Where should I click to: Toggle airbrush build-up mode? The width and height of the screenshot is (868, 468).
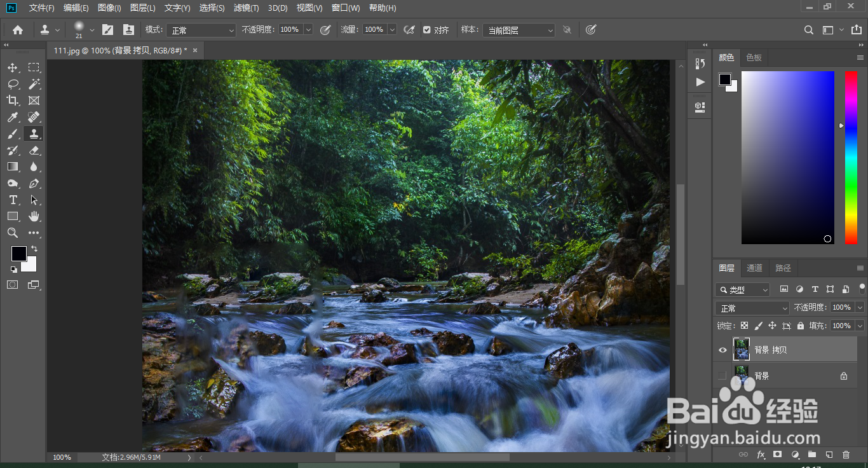coord(409,30)
